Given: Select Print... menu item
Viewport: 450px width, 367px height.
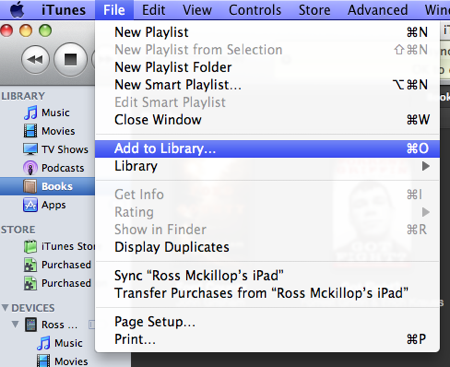Looking at the screenshot, I should (267, 339).
